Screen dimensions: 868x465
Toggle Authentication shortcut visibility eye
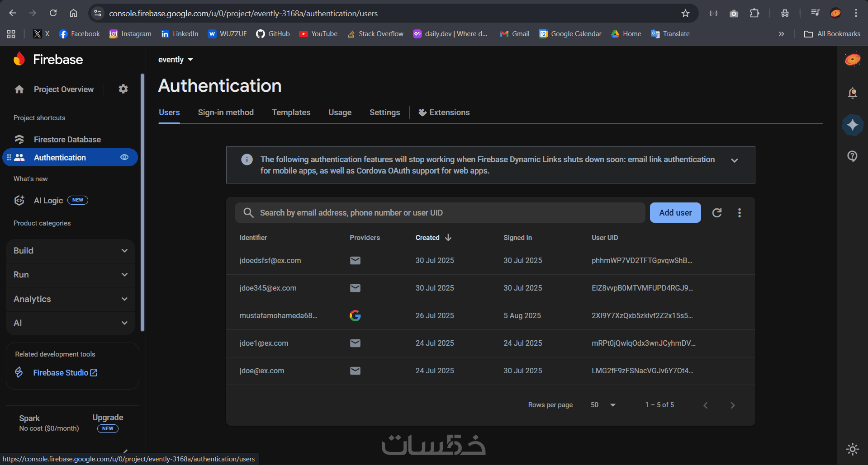pos(124,157)
